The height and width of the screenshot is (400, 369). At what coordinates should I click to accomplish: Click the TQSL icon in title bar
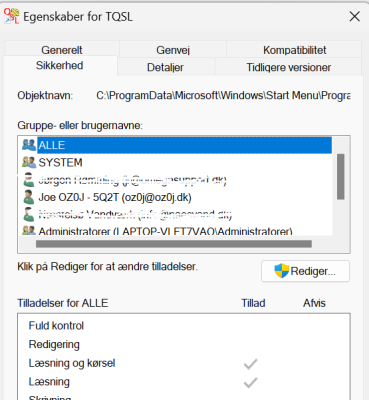[11, 16]
